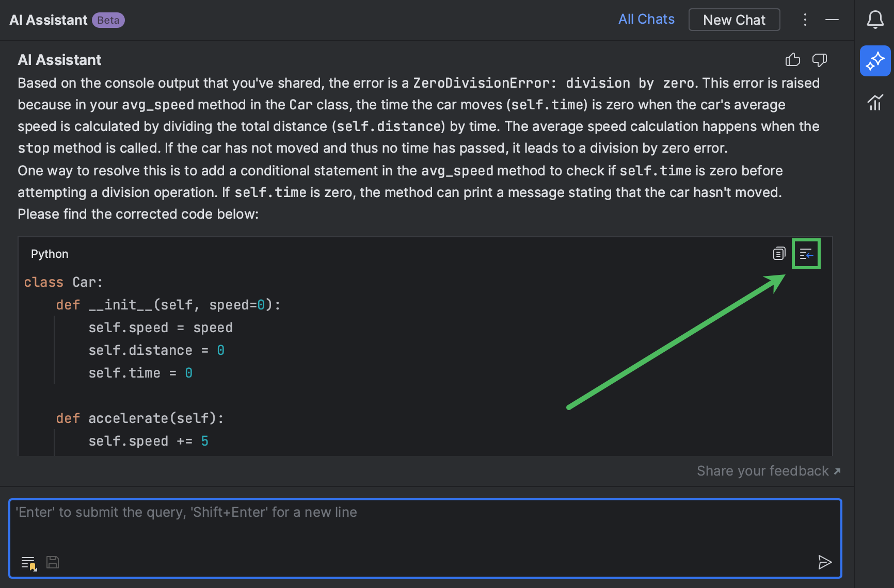Open Share your feedback link
Image resolution: width=894 pixels, height=588 pixels.
coord(769,471)
